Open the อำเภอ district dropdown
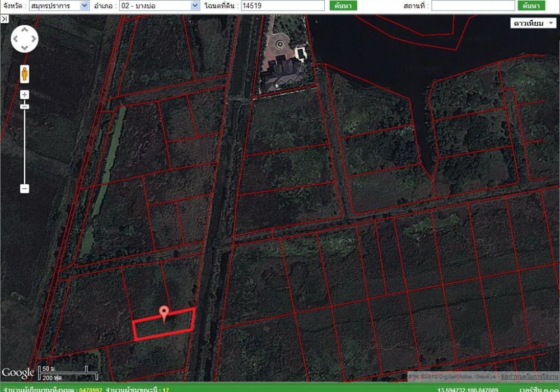 pyautogui.click(x=159, y=6)
